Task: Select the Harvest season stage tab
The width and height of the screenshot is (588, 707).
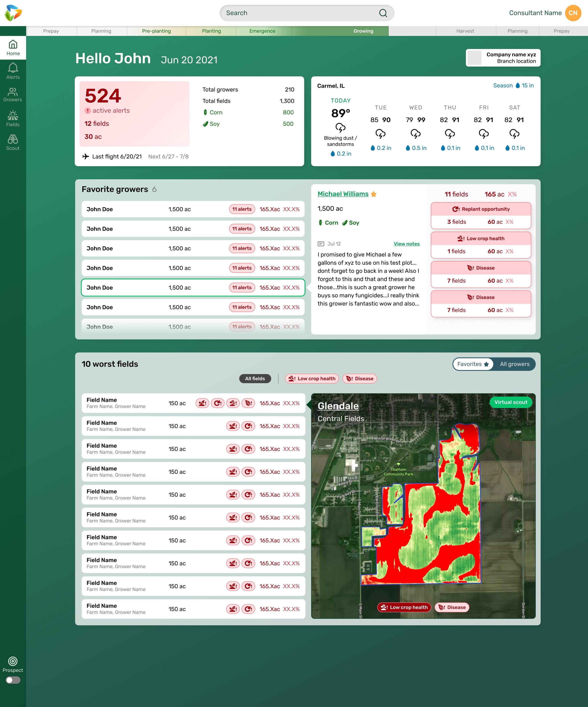Action: [x=465, y=31]
